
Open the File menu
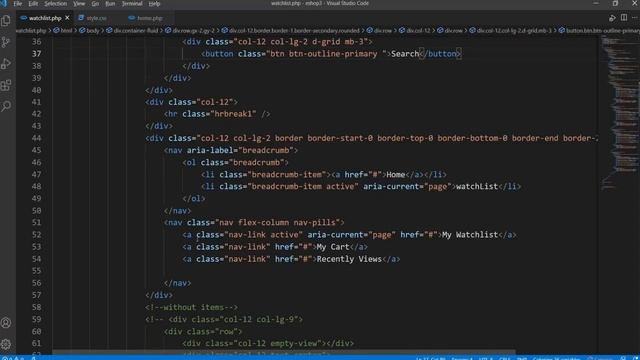pos(18,4)
